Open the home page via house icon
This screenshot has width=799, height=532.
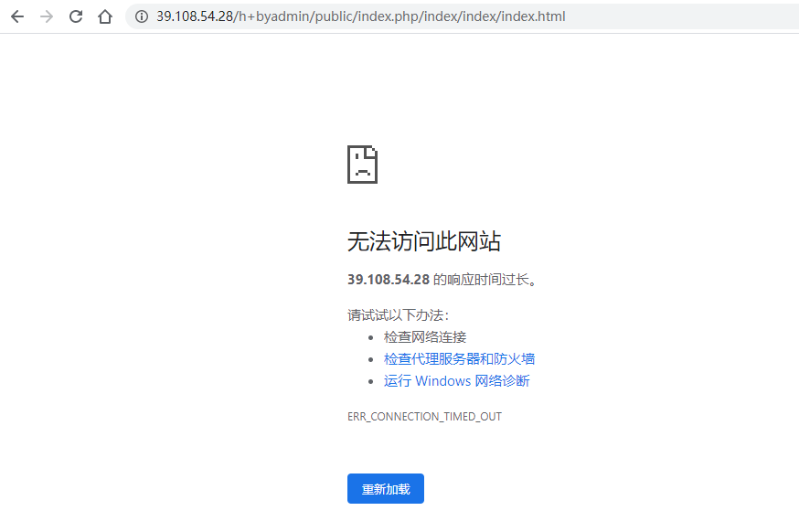click(105, 16)
